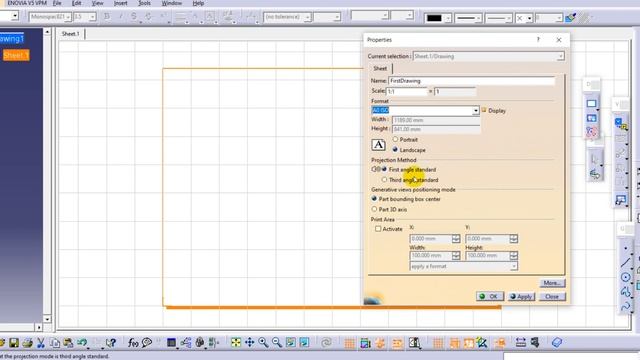Click OK in Properties dialog
Image resolution: width=640 pixels, height=360 pixels.
(x=490, y=296)
